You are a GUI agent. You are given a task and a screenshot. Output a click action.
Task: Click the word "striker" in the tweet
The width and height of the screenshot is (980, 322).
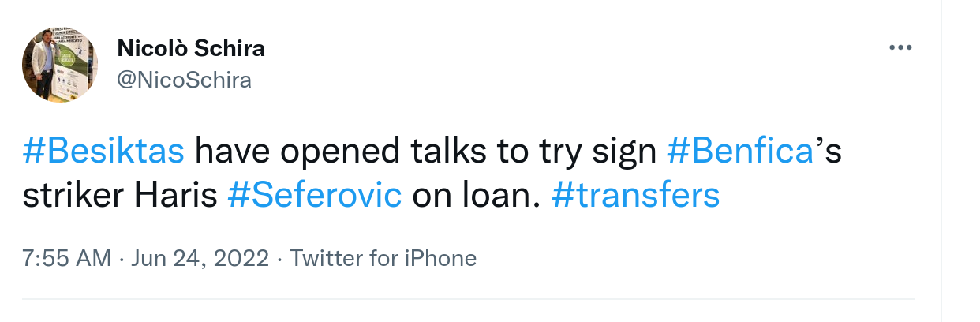coord(71,195)
